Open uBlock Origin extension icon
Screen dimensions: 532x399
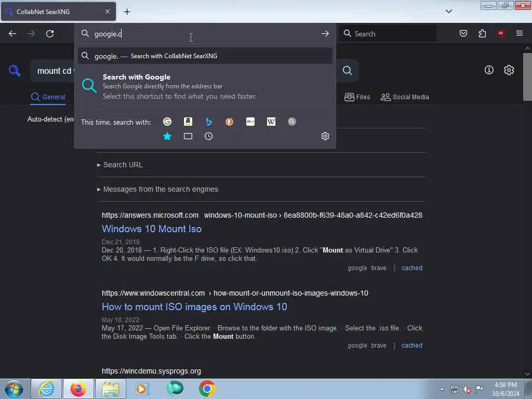click(501, 33)
